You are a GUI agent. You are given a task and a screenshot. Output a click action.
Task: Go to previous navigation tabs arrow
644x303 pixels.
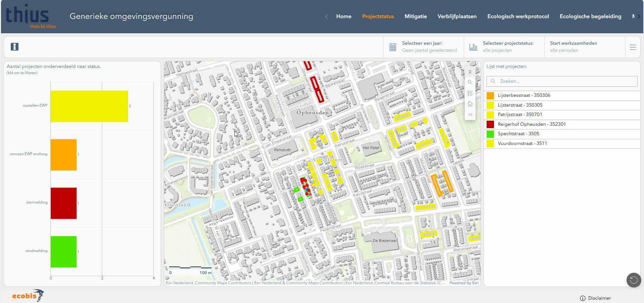tap(326, 16)
